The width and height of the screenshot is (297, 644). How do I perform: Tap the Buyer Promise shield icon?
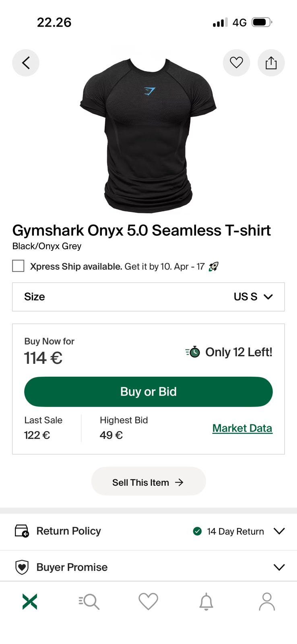[22, 567]
